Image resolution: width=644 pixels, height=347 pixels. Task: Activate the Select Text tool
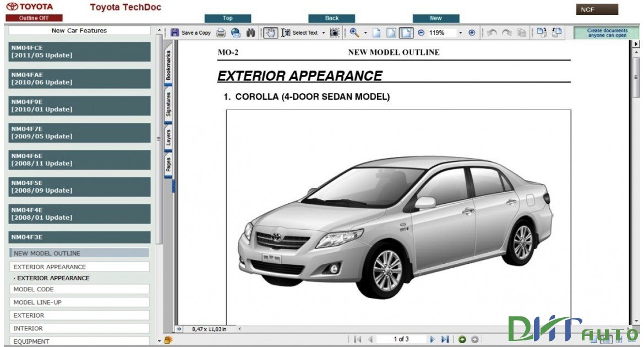tap(300, 33)
